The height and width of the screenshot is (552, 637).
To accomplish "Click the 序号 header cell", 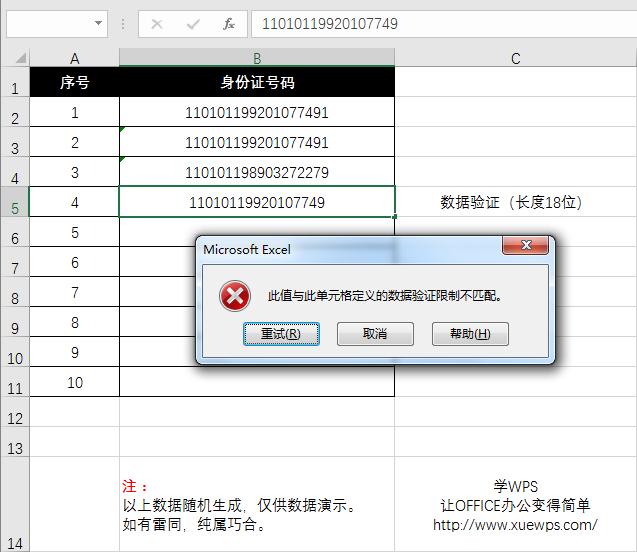I will [74, 82].
